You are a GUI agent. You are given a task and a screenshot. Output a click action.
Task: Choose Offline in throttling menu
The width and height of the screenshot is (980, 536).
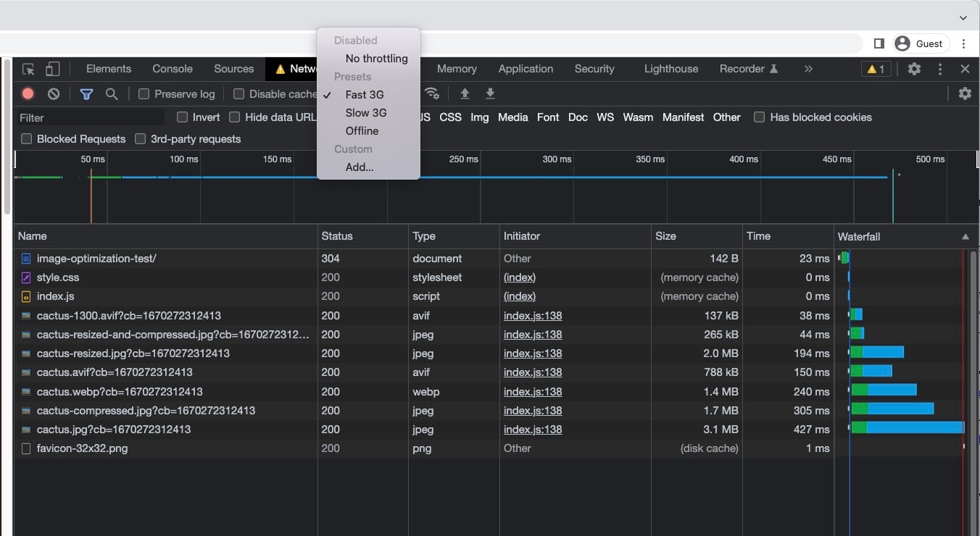[x=361, y=130]
